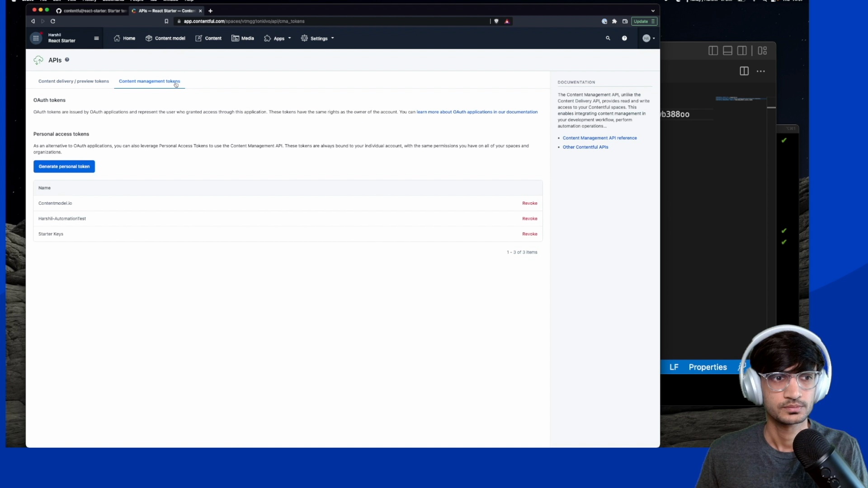Toggle the space sidebar hamburger menu
The width and height of the screenshot is (868, 488).
(96, 38)
